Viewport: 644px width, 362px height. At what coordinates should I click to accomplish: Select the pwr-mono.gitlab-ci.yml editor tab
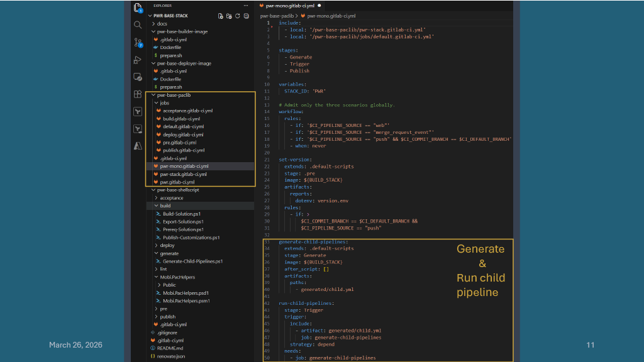coord(290,5)
